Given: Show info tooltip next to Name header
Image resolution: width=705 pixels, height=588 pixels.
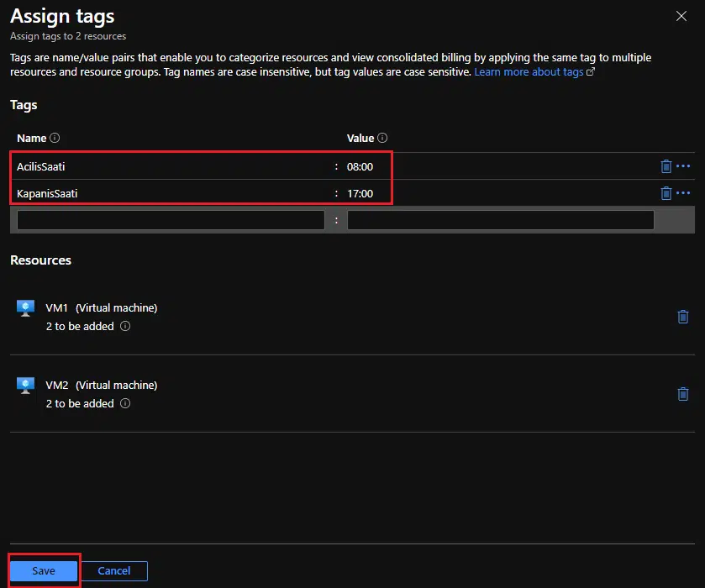Looking at the screenshot, I should [x=55, y=138].
